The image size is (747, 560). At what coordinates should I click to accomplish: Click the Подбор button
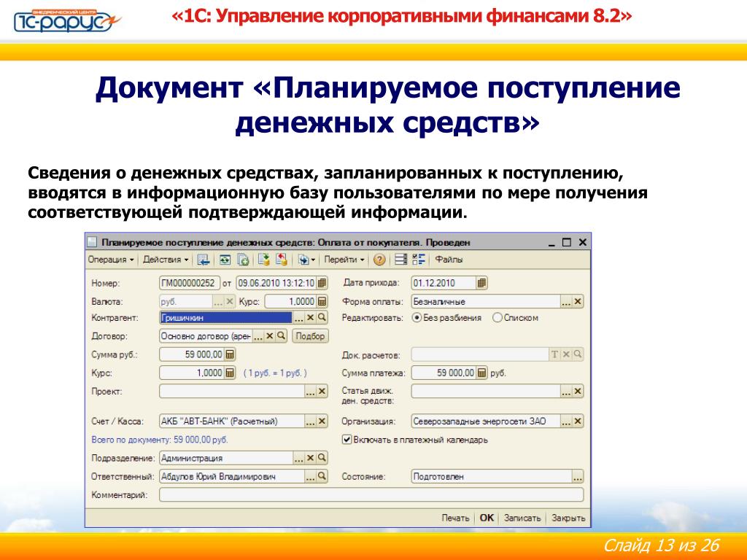point(309,336)
